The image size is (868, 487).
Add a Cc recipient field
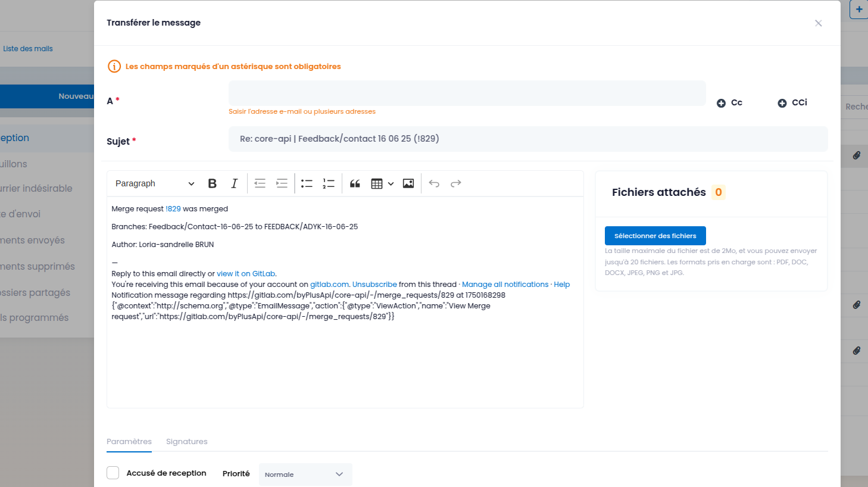coord(730,103)
